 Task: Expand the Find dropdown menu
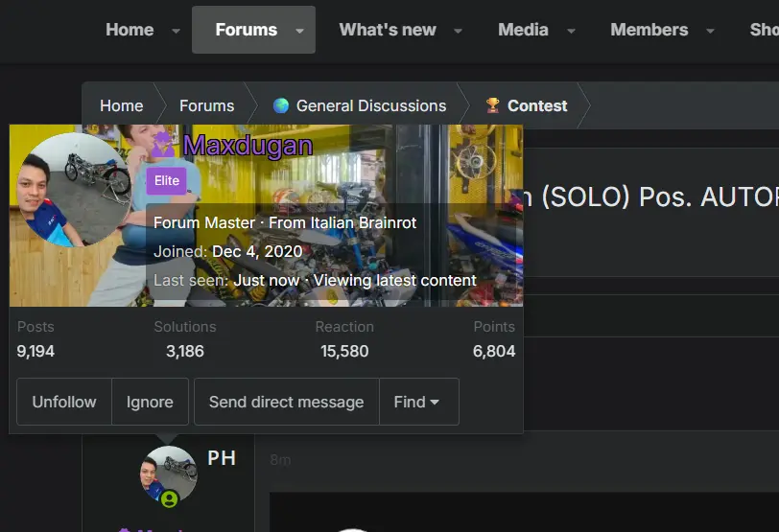(419, 402)
